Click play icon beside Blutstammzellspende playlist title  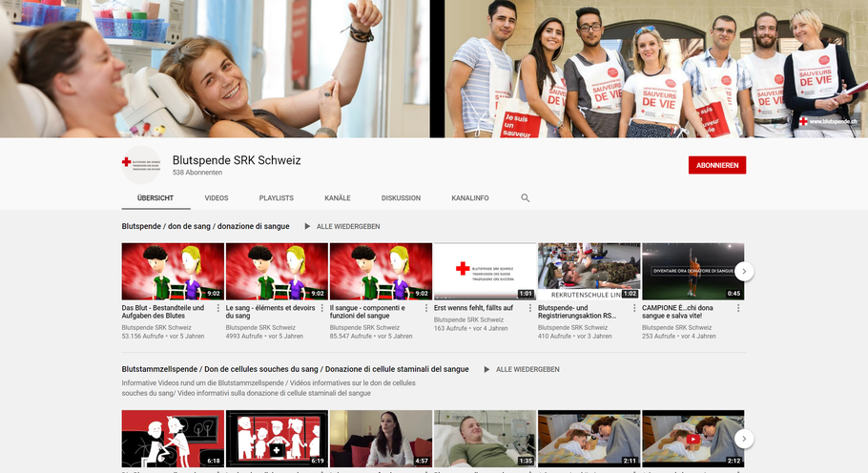[x=486, y=369]
